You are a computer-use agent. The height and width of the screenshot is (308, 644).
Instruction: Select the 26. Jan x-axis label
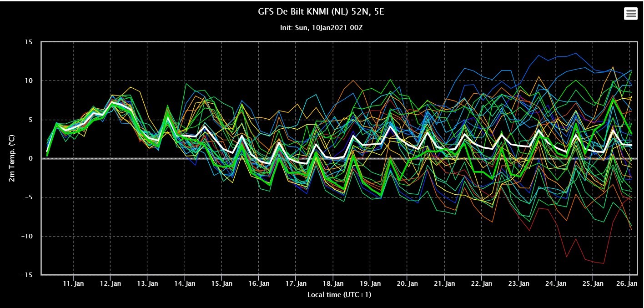(630, 283)
